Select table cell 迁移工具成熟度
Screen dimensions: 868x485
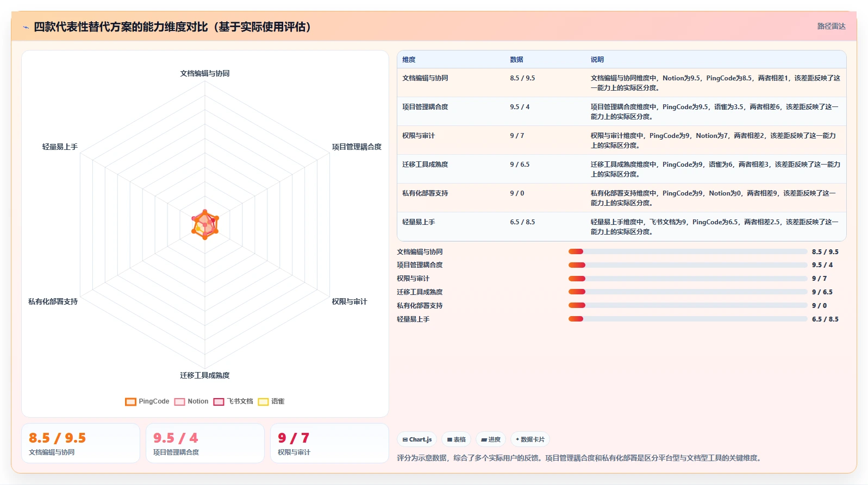[425, 165]
